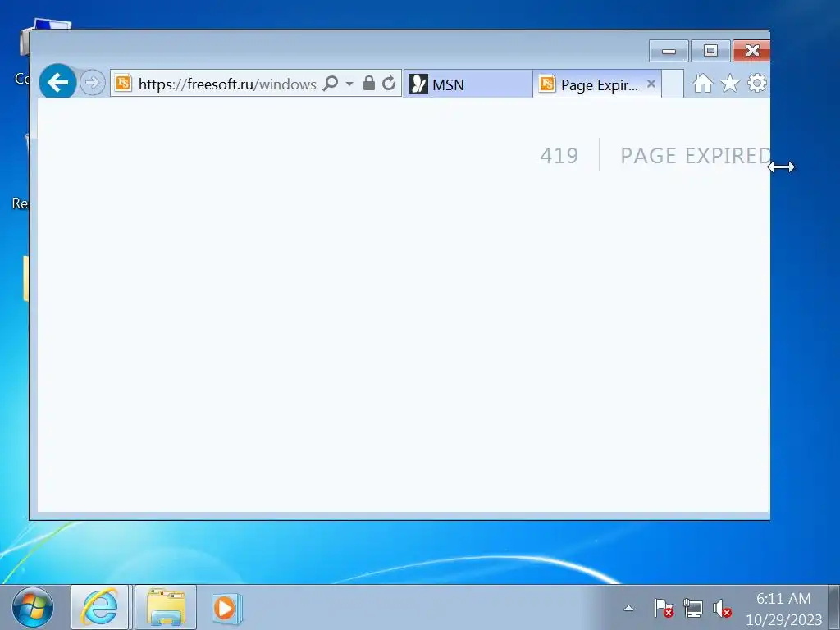Click the network status tray icon
Screen dimensions: 840x630
click(x=692, y=608)
